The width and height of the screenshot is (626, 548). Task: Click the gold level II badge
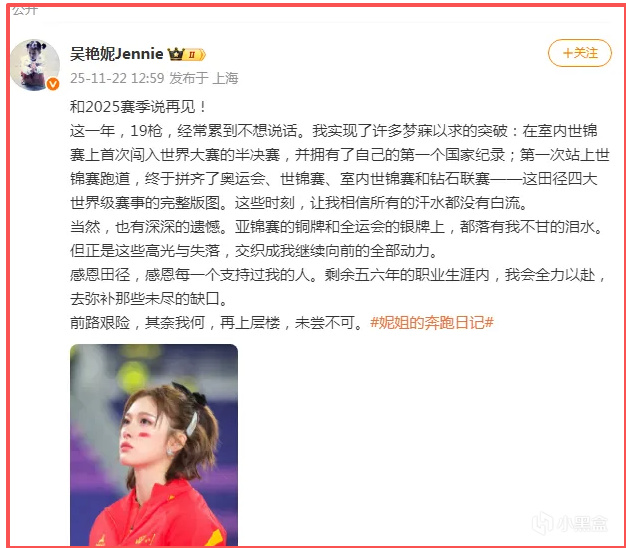tap(195, 54)
